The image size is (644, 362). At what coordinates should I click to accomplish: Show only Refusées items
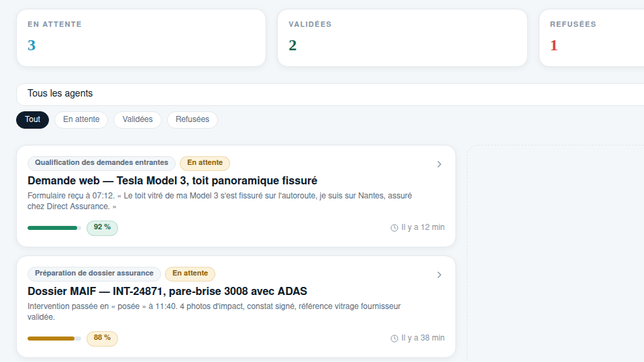click(193, 120)
